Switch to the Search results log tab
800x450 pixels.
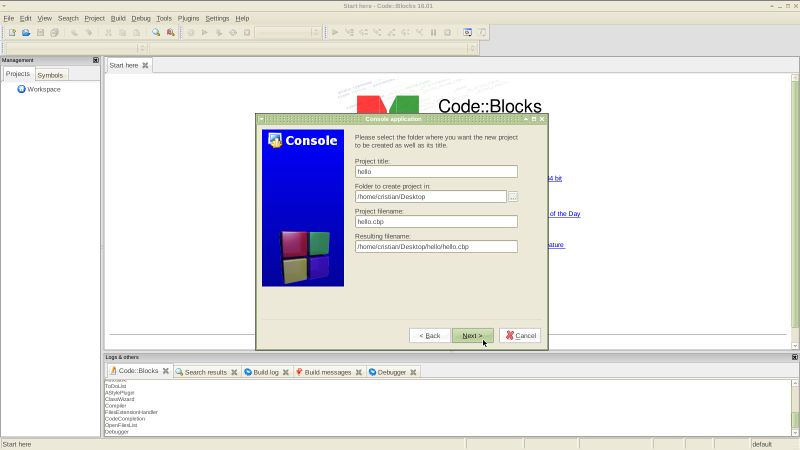[206, 372]
